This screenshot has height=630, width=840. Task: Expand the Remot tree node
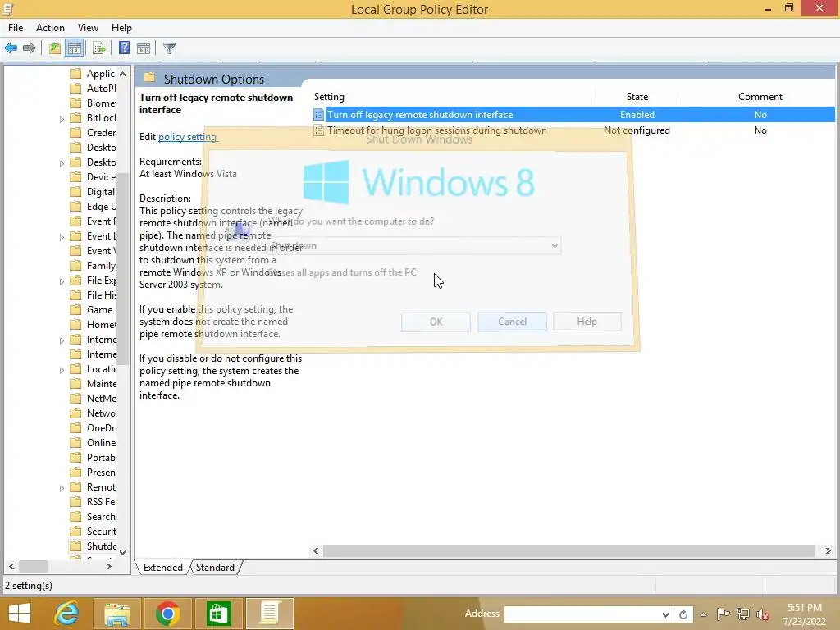(62, 487)
